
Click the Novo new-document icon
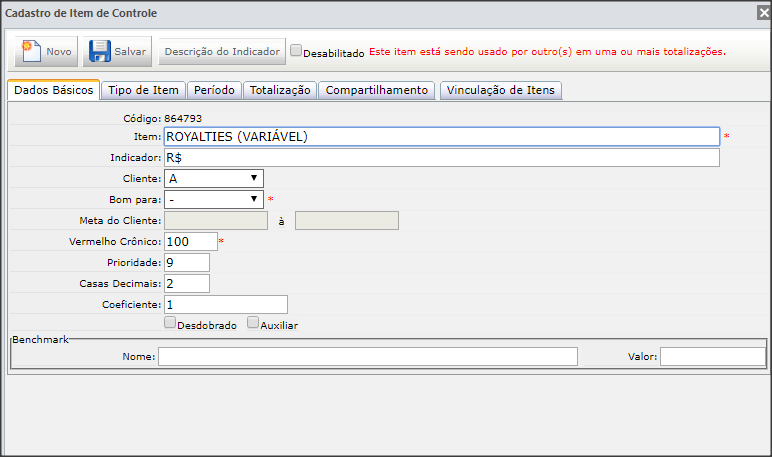pyautogui.click(x=32, y=51)
